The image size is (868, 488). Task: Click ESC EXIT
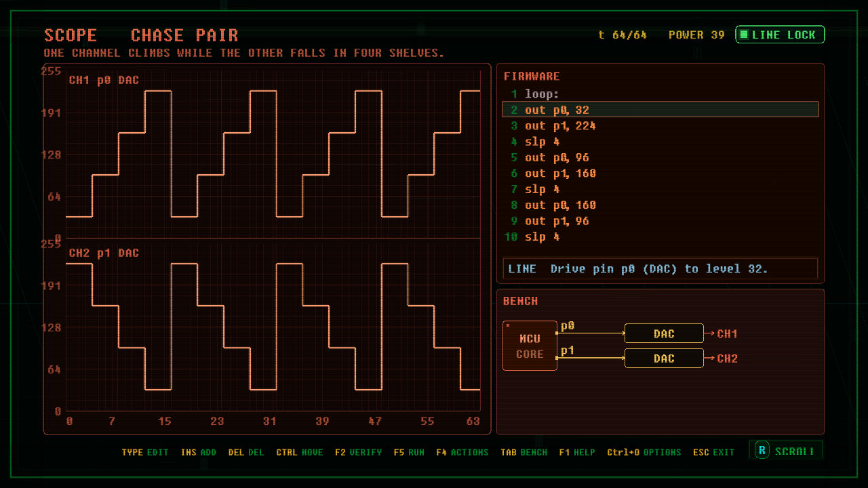(714, 452)
